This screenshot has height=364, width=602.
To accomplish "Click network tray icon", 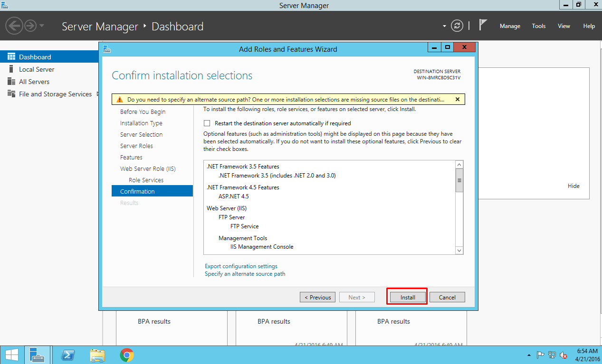I will coord(552,355).
